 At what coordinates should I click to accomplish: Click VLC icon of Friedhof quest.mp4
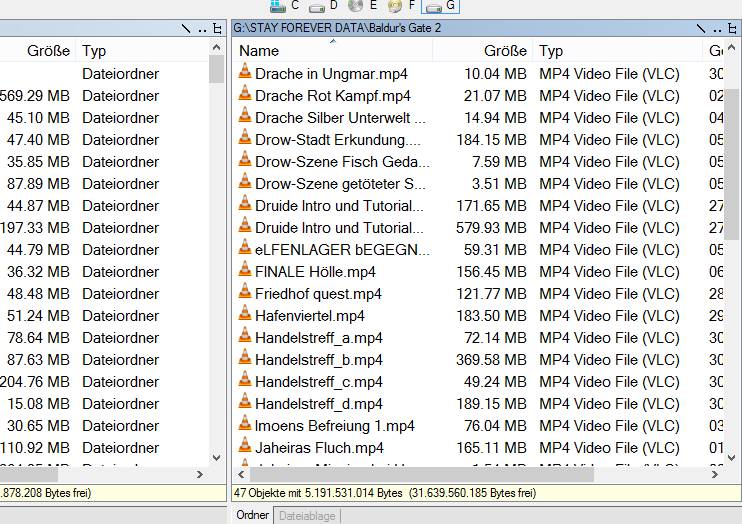tap(245, 291)
